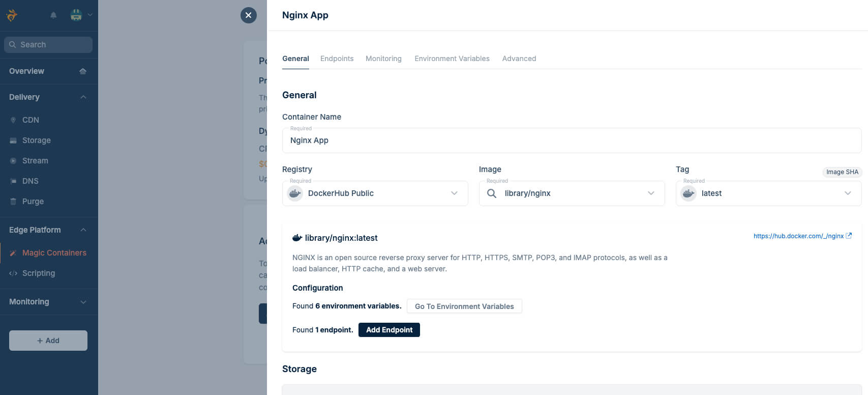The width and height of the screenshot is (868, 395).
Task: Click the Add button in sidebar
Action: [x=48, y=341]
